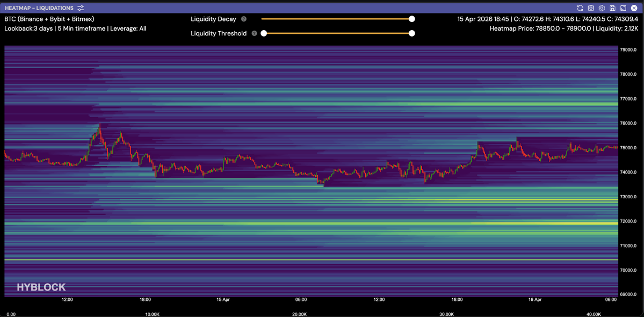Refresh the liquidations heatmap data

point(580,8)
